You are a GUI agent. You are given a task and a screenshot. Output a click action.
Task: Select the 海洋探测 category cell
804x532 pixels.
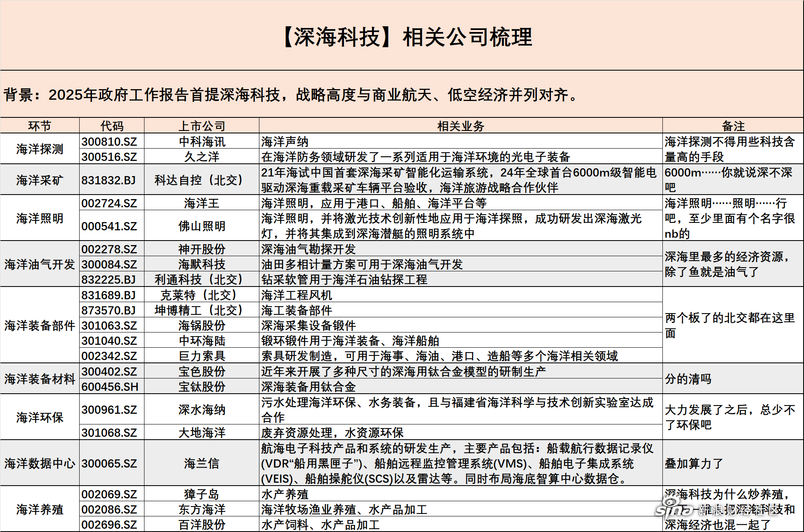click(x=40, y=149)
